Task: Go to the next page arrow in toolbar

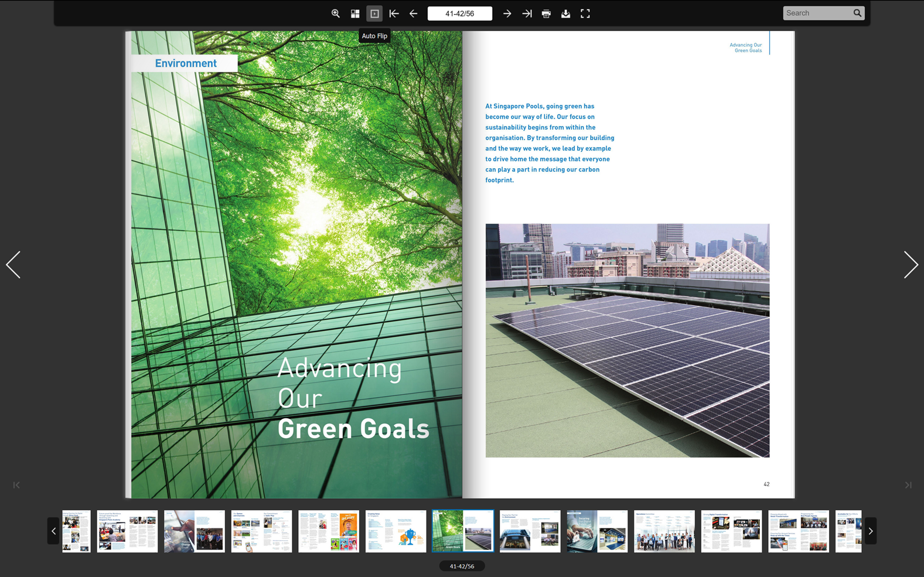Action: coord(507,13)
